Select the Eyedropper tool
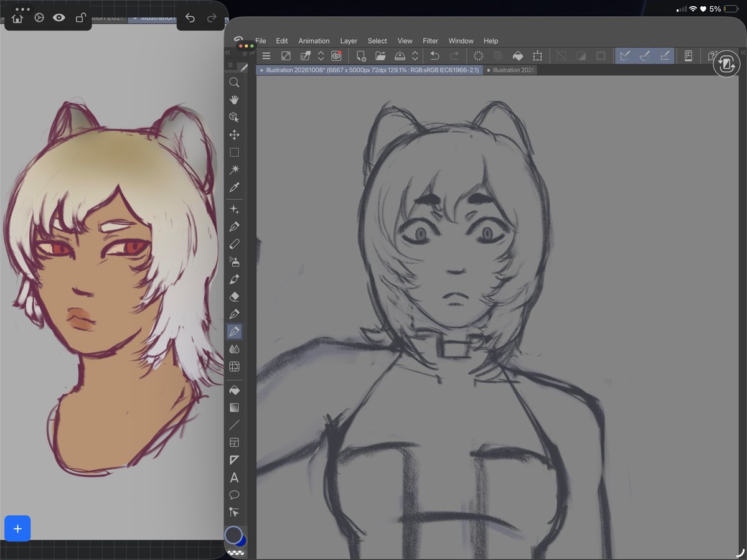The width and height of the screenshot is (747, 560). pyautogui.click(x=234, y=187)
